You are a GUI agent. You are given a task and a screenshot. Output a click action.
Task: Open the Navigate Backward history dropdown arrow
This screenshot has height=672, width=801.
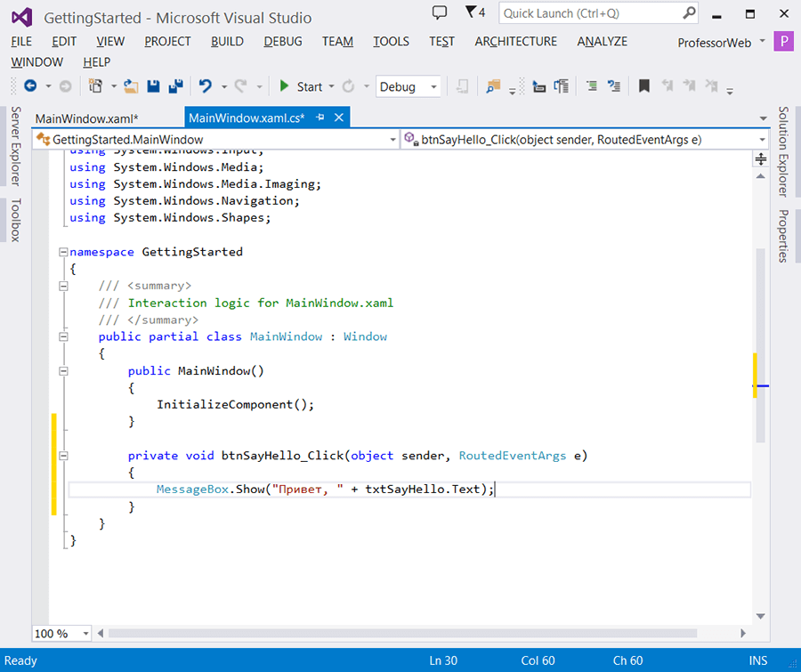point(49,86)
